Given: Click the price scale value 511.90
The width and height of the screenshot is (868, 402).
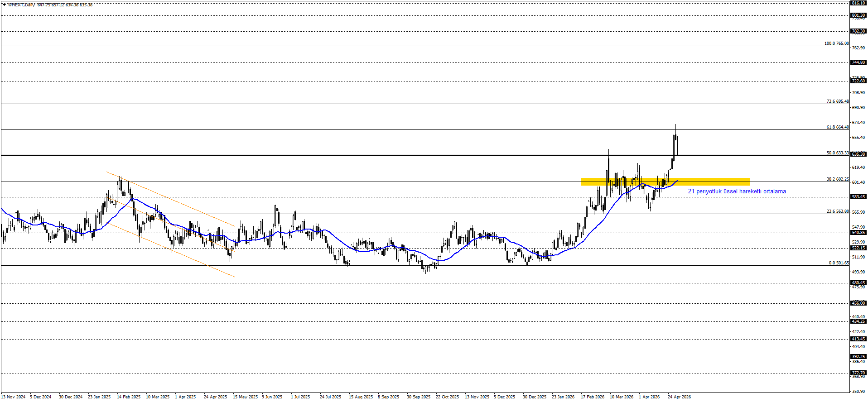Looking at the screenshot, I should (x=858, y=257).
